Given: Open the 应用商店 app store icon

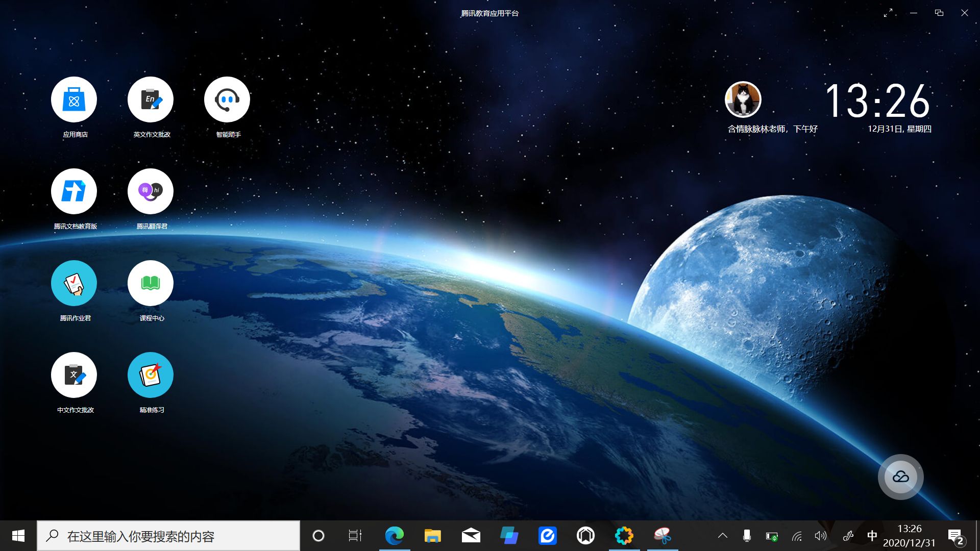Looking at the screenshot, I should tap(74, 99).
